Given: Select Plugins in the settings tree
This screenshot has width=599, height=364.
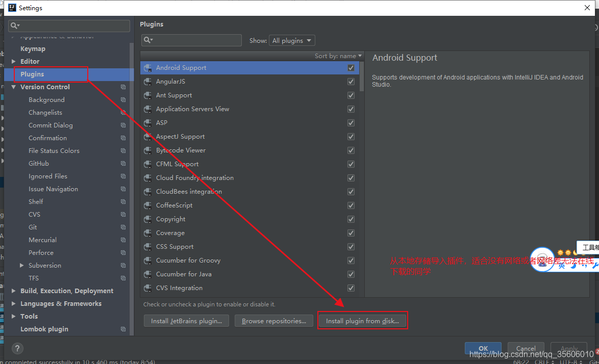Looking at the screenshot, I should [32, 74].
